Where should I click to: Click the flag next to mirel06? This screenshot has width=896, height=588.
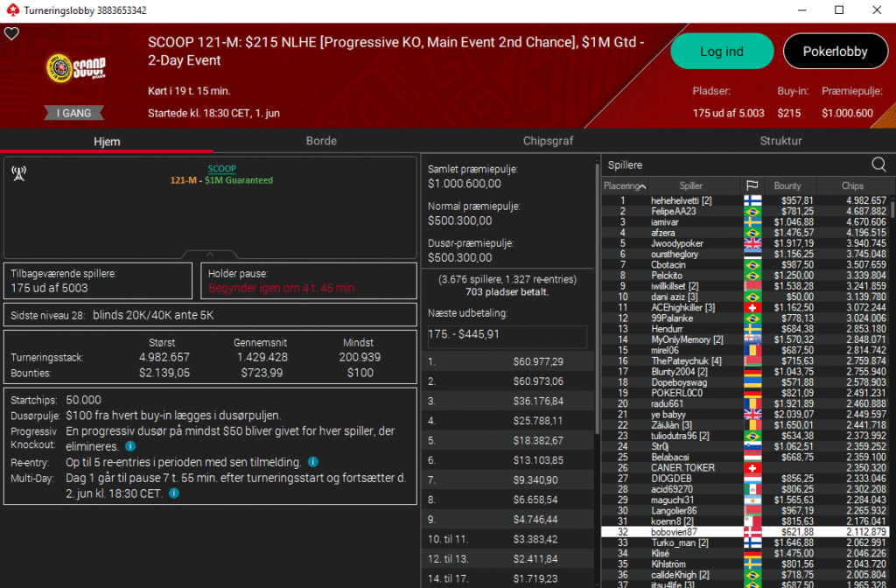pos(752,350)
